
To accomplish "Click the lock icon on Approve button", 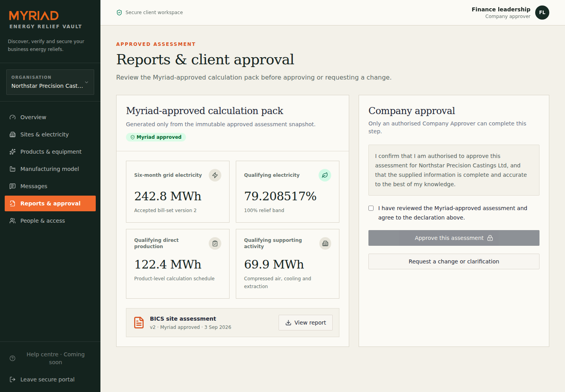I will click(490, 238).
